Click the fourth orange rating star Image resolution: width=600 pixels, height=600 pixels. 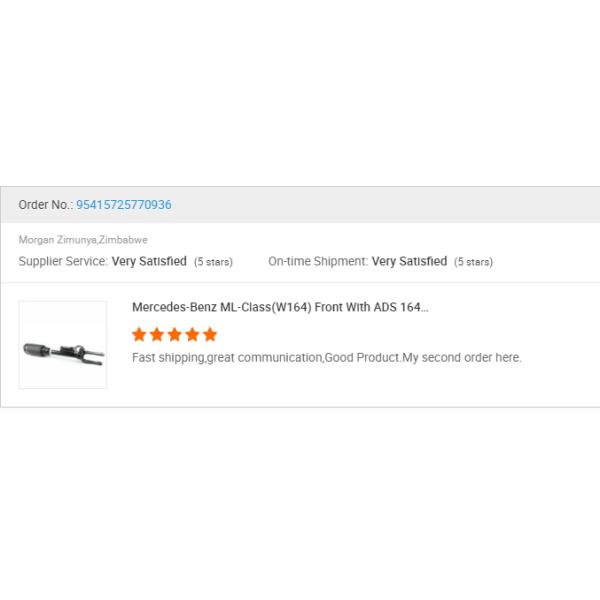pos(192,334)
